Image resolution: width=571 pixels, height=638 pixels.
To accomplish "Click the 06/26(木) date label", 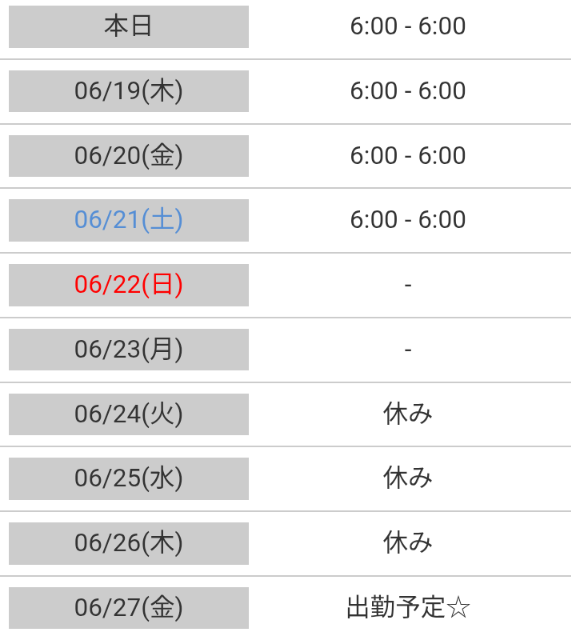I will tap(129, 543).
